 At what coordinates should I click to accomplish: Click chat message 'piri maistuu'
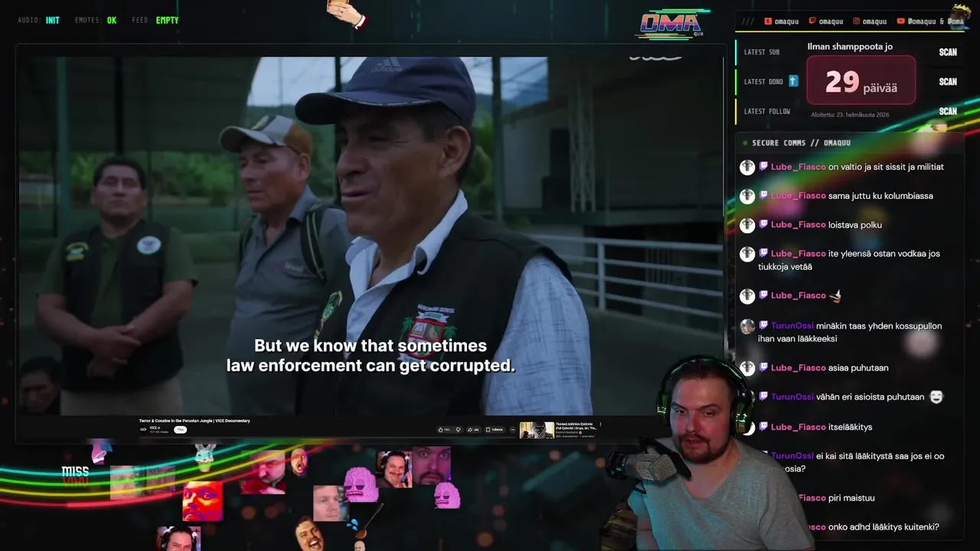pyautogui.click(x=851, y=498)
